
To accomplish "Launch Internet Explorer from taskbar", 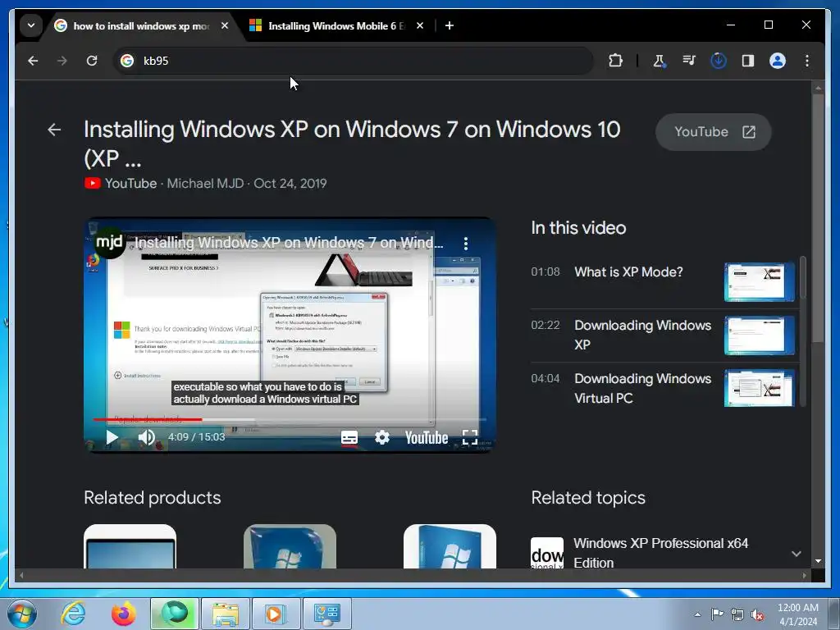I will point(73,614).
